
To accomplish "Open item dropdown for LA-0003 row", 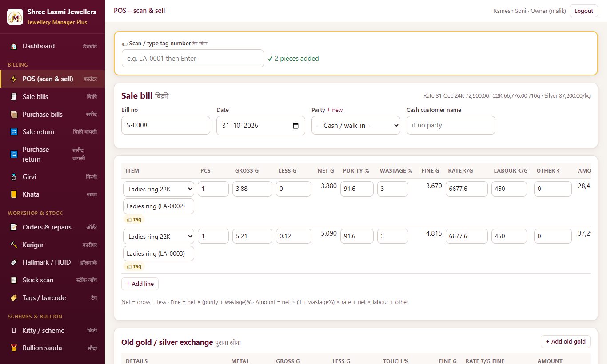I will [159, 236].
